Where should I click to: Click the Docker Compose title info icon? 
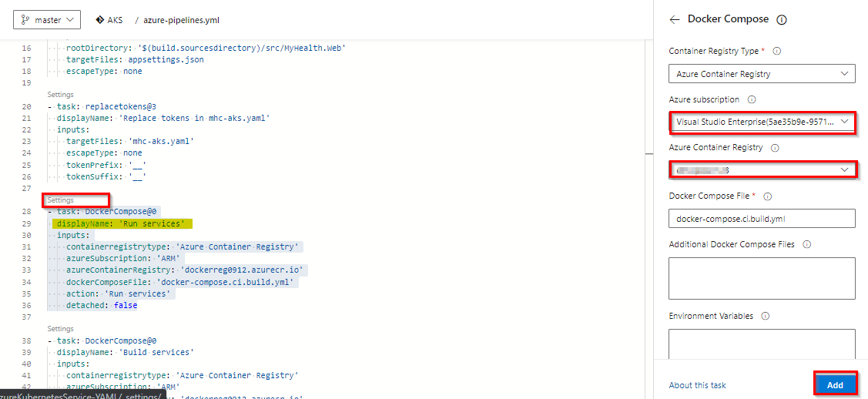[782, 20]
